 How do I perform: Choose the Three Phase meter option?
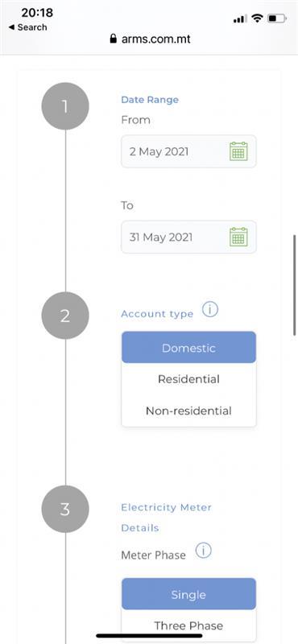188,626
